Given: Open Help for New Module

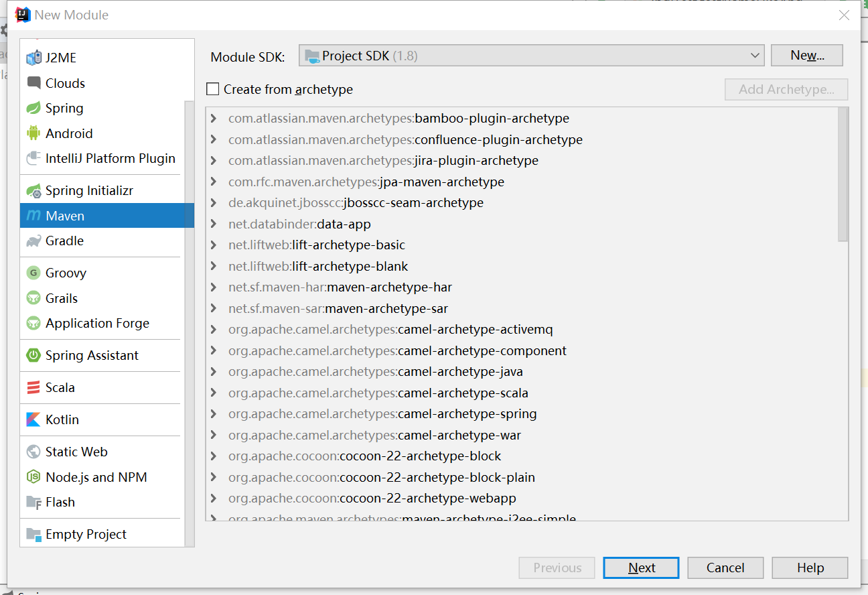Looking at the screenshot, I should tap(810, 568).
